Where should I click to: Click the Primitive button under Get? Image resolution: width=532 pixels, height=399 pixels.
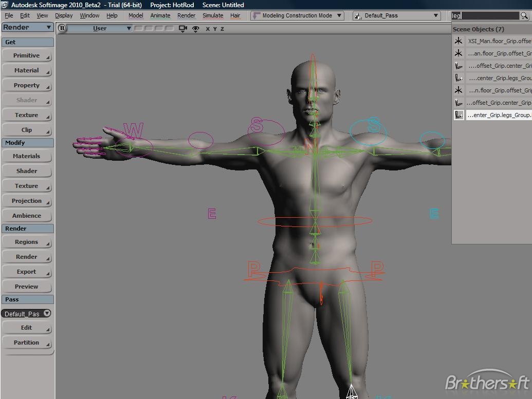[x=27, y=55]
